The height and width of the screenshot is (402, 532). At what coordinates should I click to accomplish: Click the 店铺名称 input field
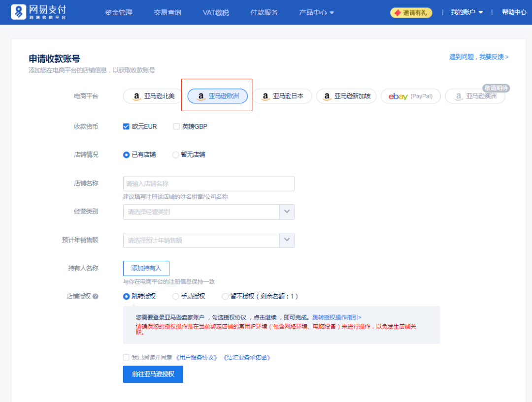pos(208,183)
